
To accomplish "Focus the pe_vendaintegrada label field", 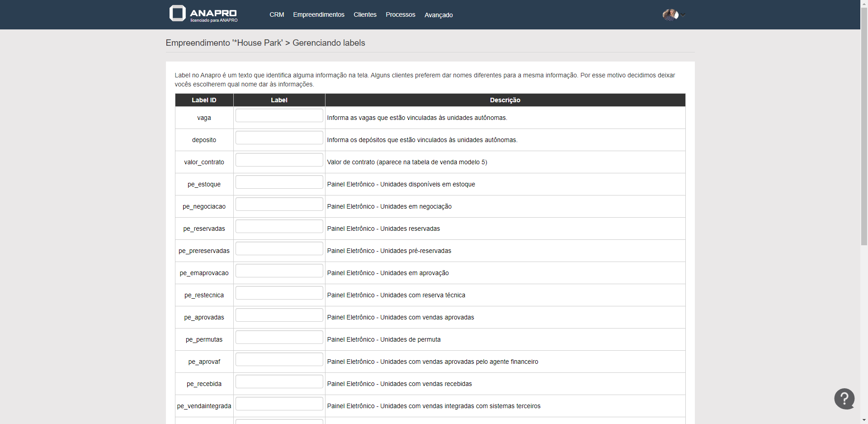I will click(279, 404).
